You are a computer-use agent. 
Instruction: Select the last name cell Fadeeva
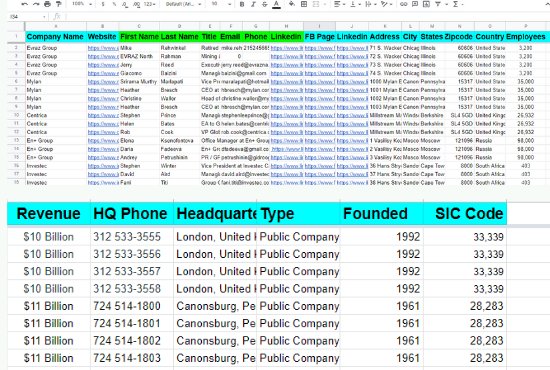coord(180,149)
